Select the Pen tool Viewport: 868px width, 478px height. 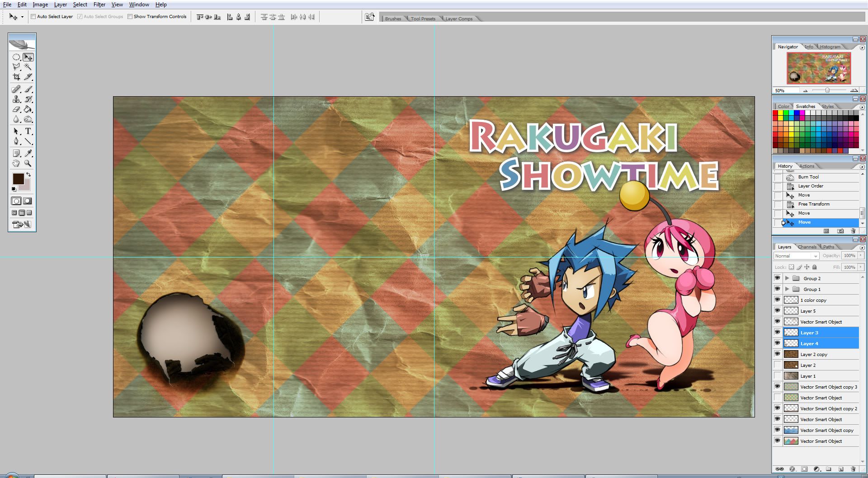[x=16, y=141]
